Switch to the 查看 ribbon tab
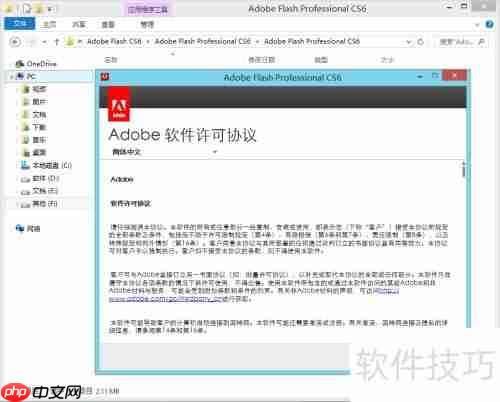This screenshot has height=402, width=500. tap(108, 24)
